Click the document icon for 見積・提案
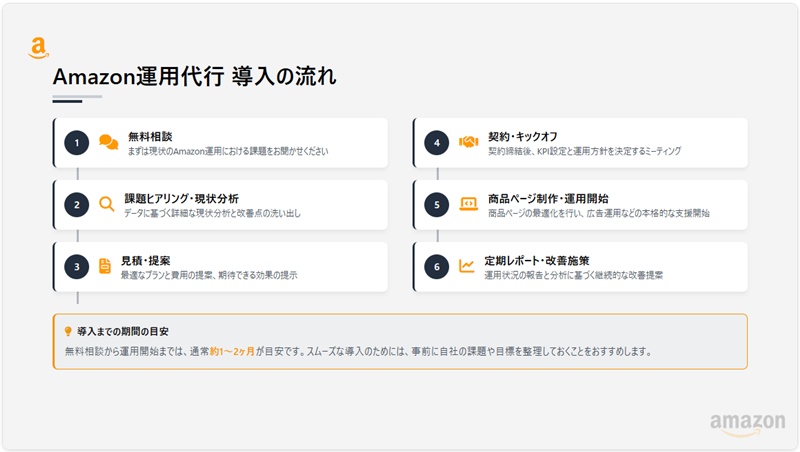This screenshot has width=800, height=452. (105, 266)
